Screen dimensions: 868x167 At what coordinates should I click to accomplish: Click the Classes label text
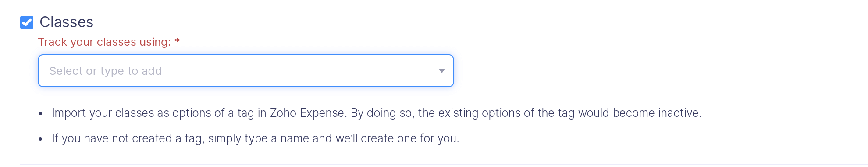(x=66, y=22)
